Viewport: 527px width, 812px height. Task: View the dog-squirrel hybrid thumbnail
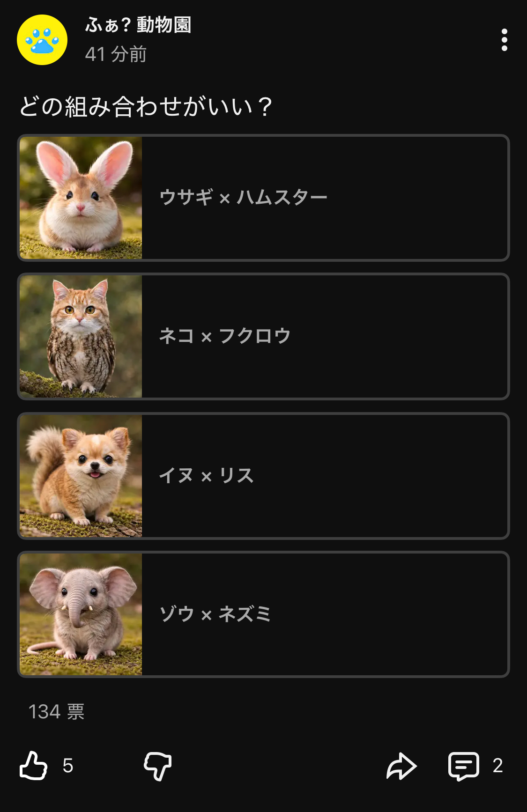[x=81, y=476]
